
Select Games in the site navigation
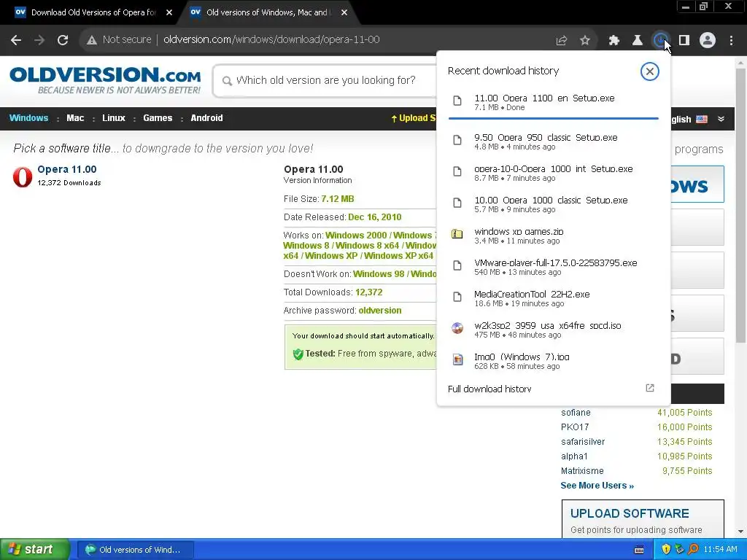[158, 118]
